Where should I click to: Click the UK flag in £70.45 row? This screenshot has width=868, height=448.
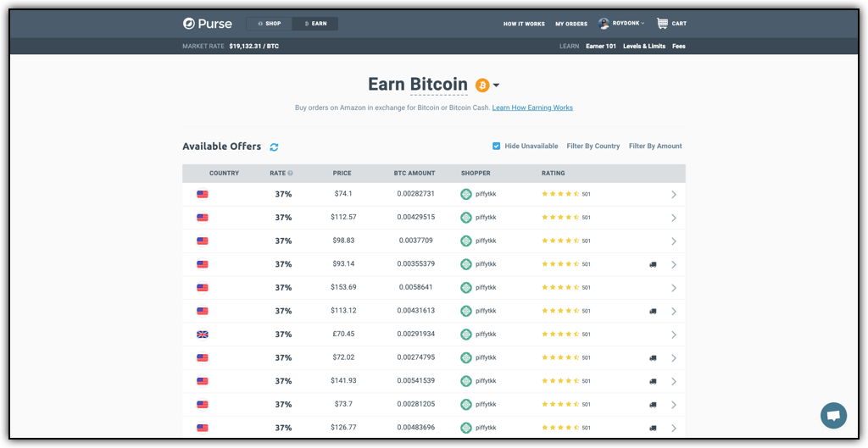[x=203, y=335]
